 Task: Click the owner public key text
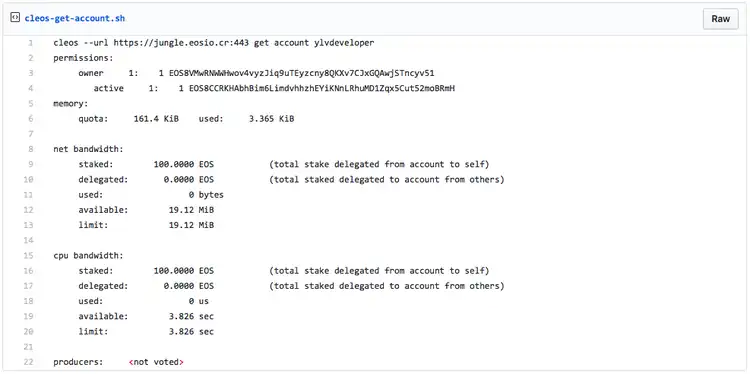coord(302,73)
